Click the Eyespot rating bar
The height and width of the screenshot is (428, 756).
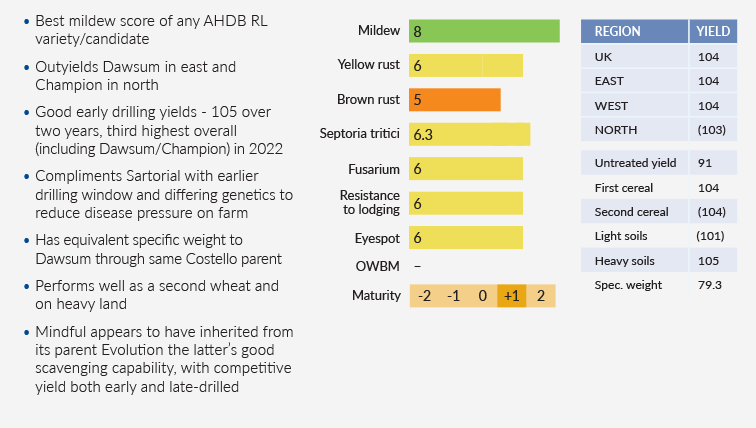point(466,237)
